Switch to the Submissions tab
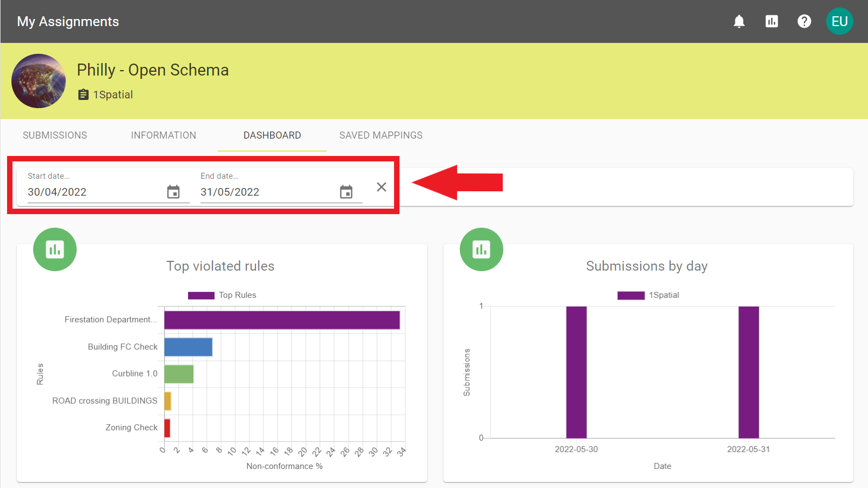Screen dimensions: 868x488 point(55,135)
